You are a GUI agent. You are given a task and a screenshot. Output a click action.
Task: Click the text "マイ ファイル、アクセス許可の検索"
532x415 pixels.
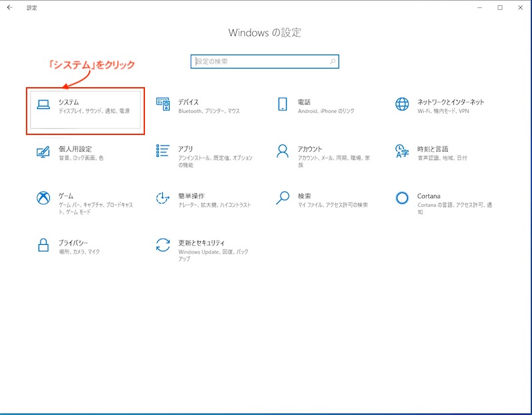click(x=333, y=205)
